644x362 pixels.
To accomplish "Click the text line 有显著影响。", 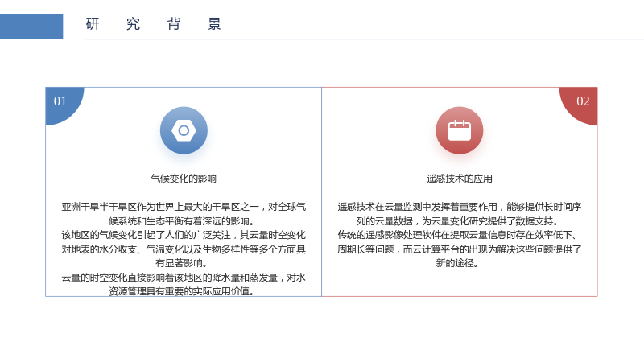I will click(x=181, y=263).
